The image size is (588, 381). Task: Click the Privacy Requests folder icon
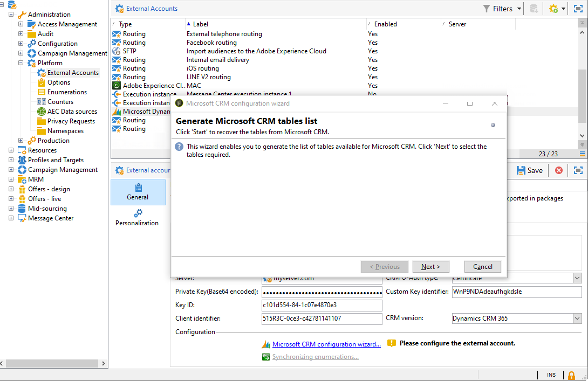coord(42,121)
